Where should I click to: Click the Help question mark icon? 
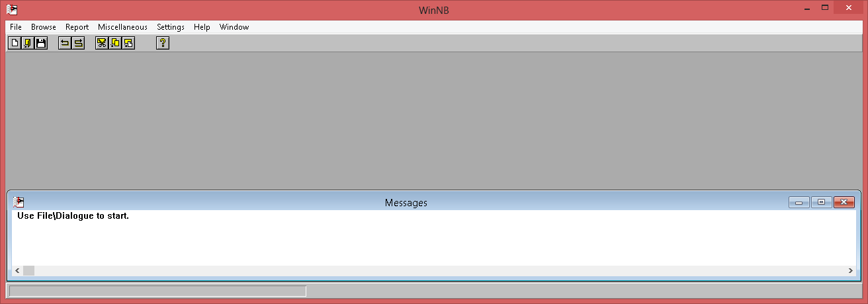(x=163, y=43)
